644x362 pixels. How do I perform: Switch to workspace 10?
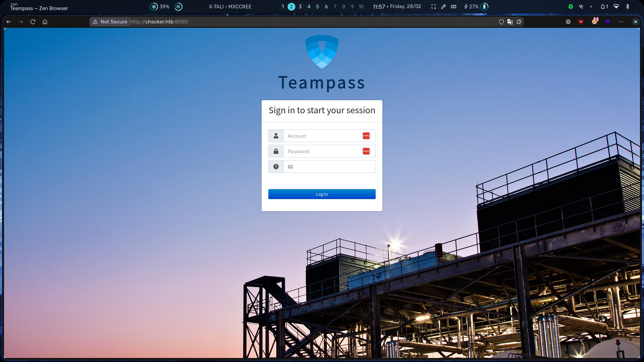[361, 7]
